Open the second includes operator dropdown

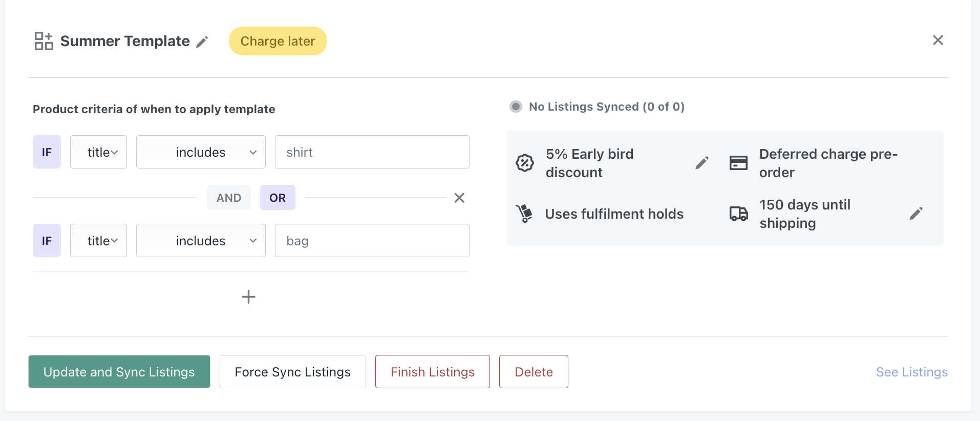201,241
